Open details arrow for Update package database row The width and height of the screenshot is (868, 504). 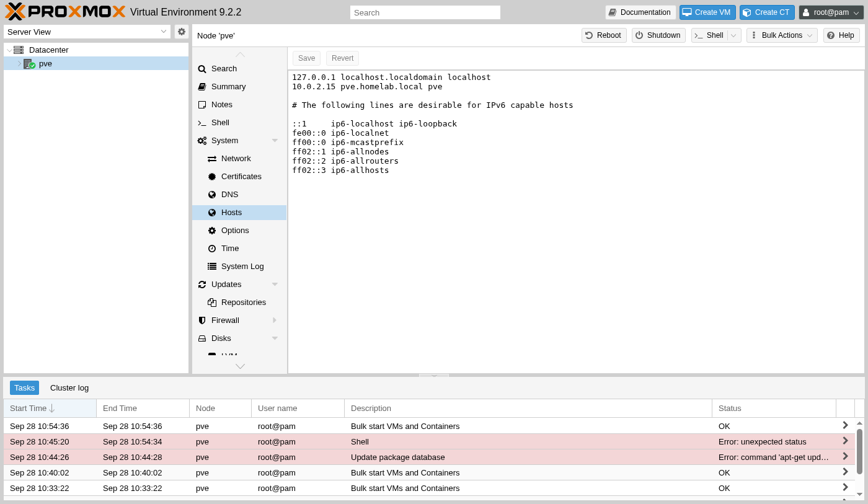coord(845,457)
